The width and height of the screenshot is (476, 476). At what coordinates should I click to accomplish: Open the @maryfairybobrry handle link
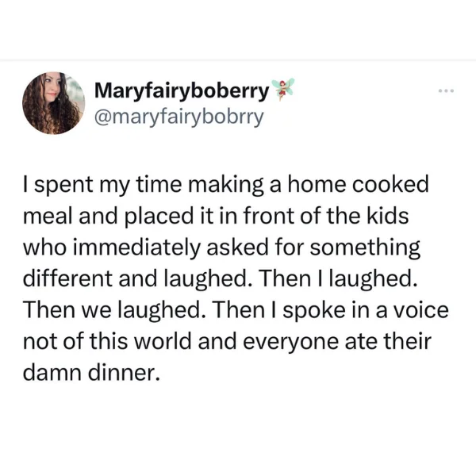click(x=179, y=117)
